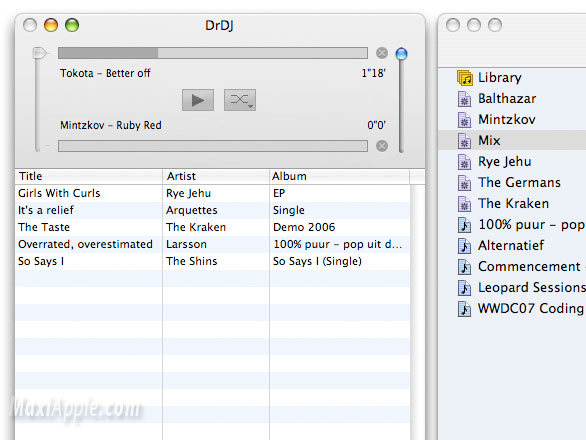Click the blue volume slider knob
586x440 pixels.
pyautogui.click(x=401, y=54)
